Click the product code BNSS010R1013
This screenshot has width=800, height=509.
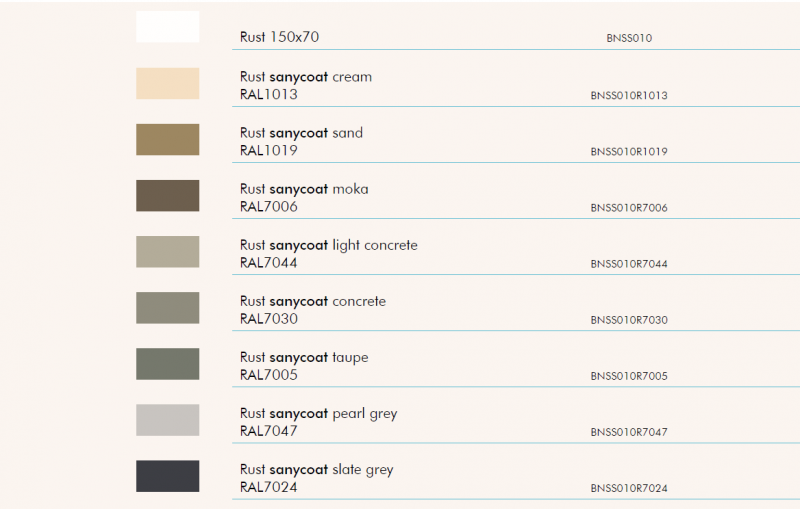pyautogui.click(x=629, y=95)
